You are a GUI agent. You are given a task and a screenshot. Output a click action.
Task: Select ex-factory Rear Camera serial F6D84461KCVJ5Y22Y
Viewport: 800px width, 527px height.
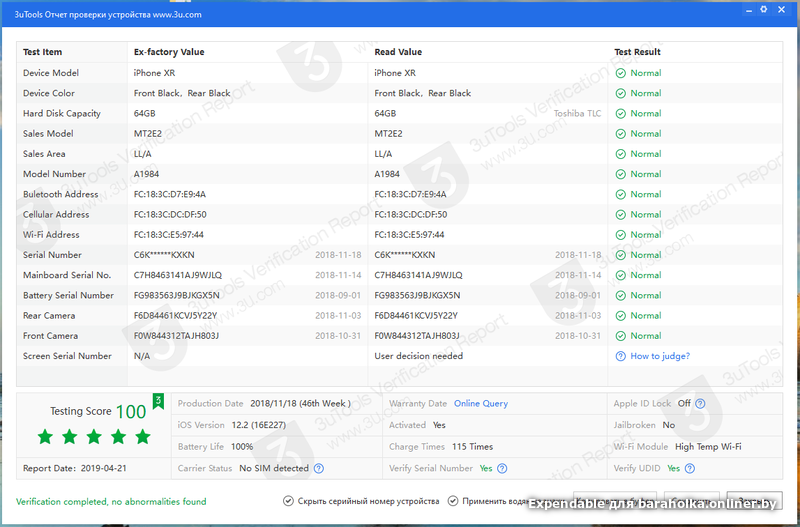click(176, 316)
